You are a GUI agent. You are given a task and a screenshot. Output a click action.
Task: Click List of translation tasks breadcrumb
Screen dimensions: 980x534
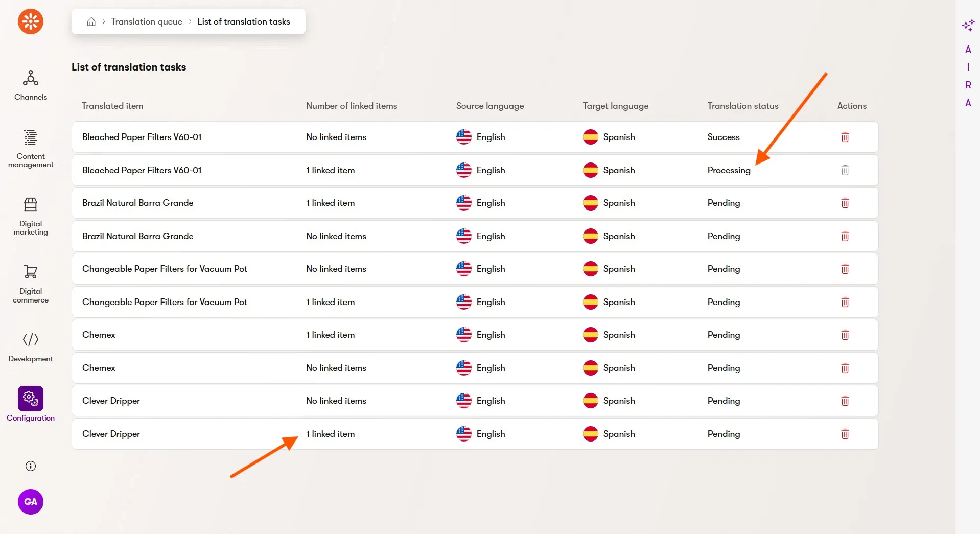tap(244, 21)
